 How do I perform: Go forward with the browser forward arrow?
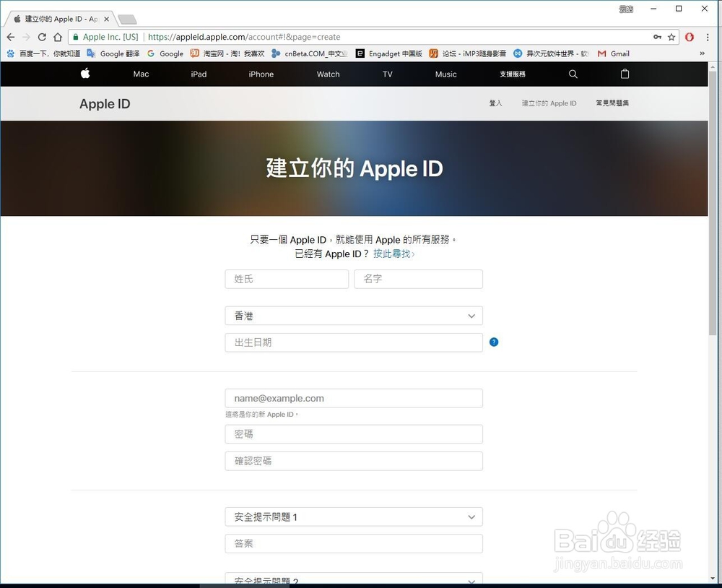pos(26,38)
